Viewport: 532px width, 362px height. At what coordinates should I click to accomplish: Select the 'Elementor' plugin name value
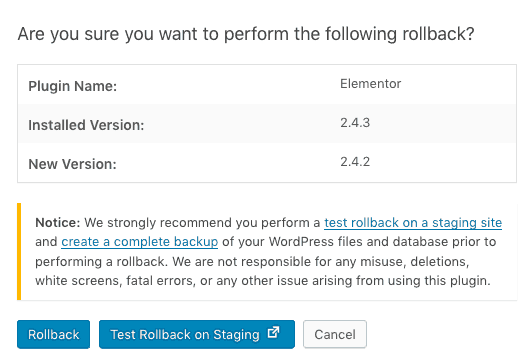370,83
